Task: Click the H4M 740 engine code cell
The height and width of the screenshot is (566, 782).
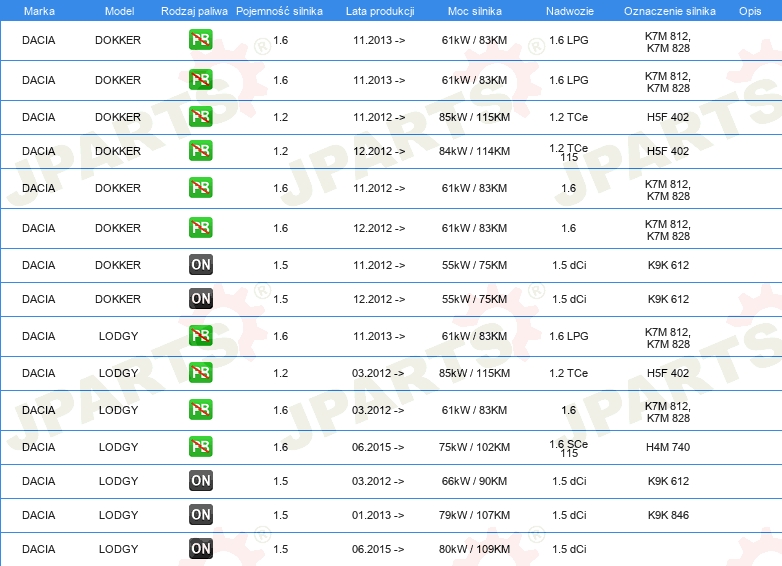Action: point(668,447)
